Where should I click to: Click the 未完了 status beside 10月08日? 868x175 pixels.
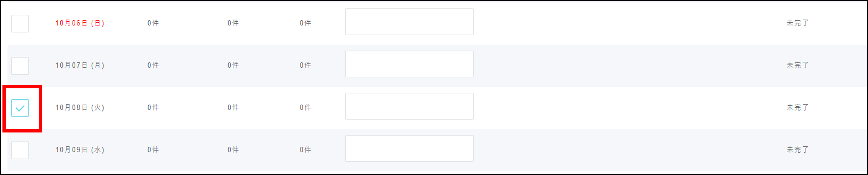pos(797,108)
